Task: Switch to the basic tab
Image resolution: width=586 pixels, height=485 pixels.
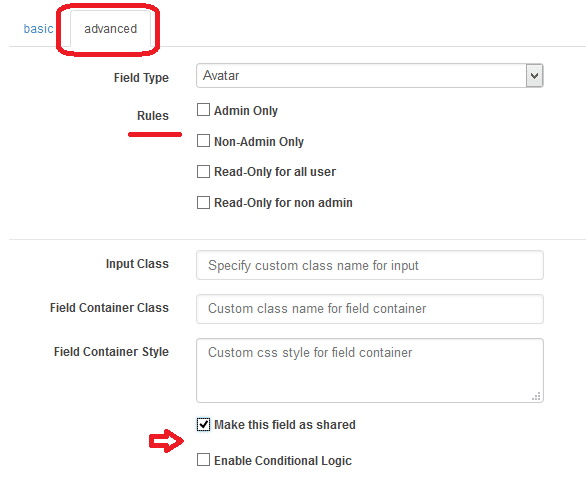Action: [x=38, y=29]
